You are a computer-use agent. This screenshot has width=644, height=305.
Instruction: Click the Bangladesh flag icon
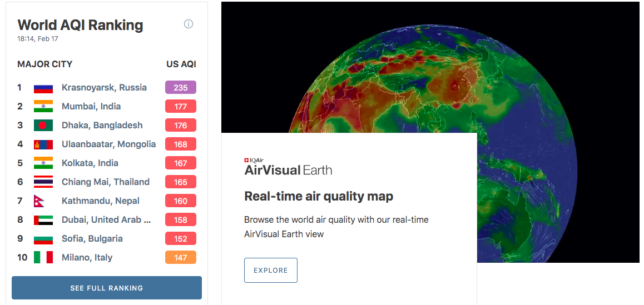[43, 125]
